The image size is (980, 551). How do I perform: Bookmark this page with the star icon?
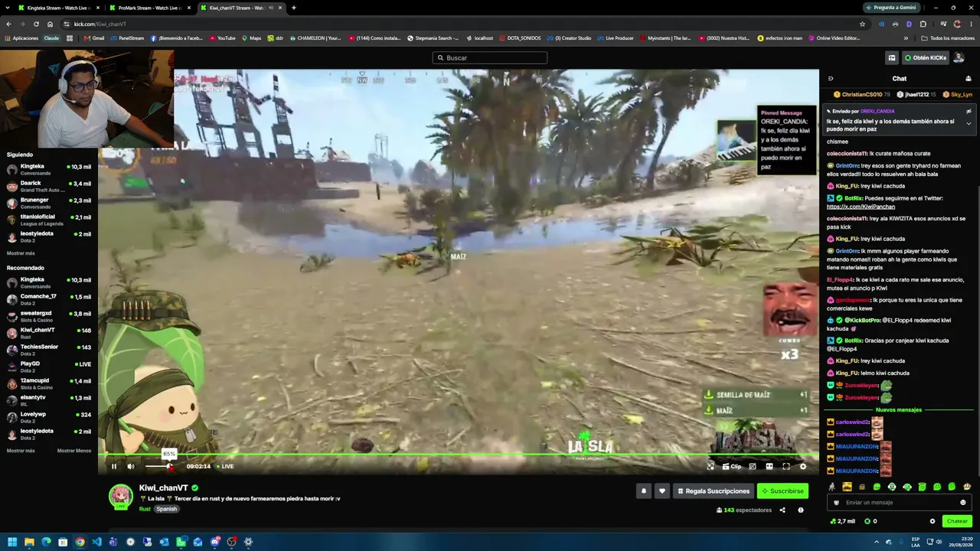pos(863,24)
